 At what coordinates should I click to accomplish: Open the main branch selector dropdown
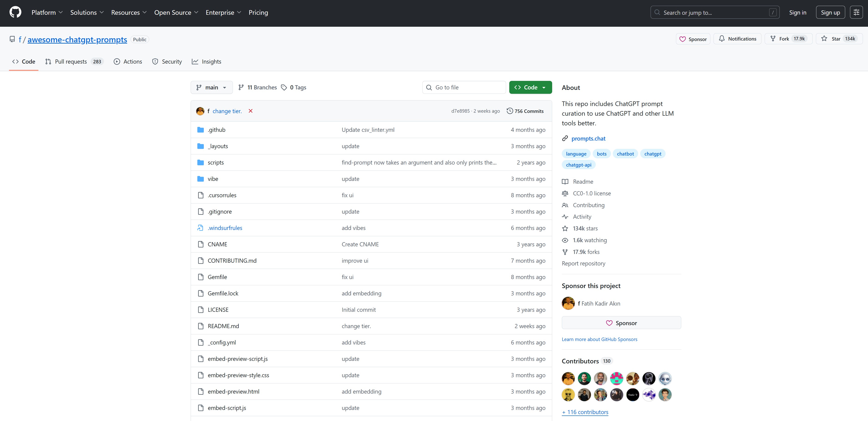(212, 88)
